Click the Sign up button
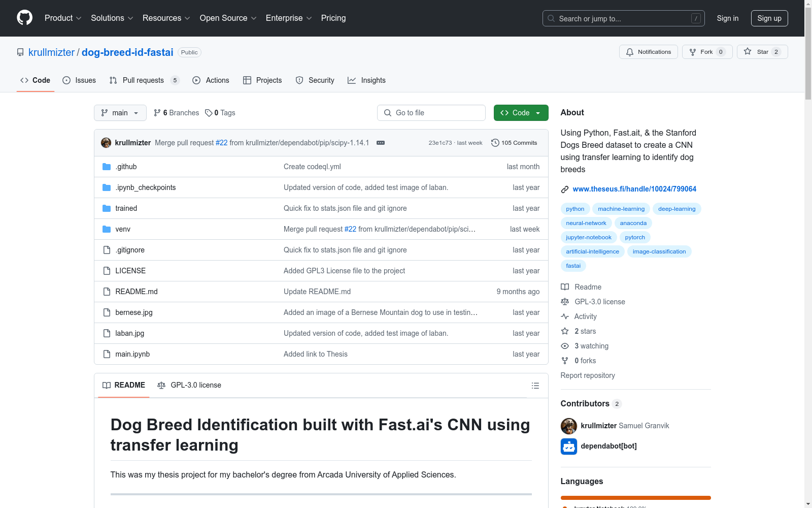This screenshot has width=812, height=508. coord(769,18)
